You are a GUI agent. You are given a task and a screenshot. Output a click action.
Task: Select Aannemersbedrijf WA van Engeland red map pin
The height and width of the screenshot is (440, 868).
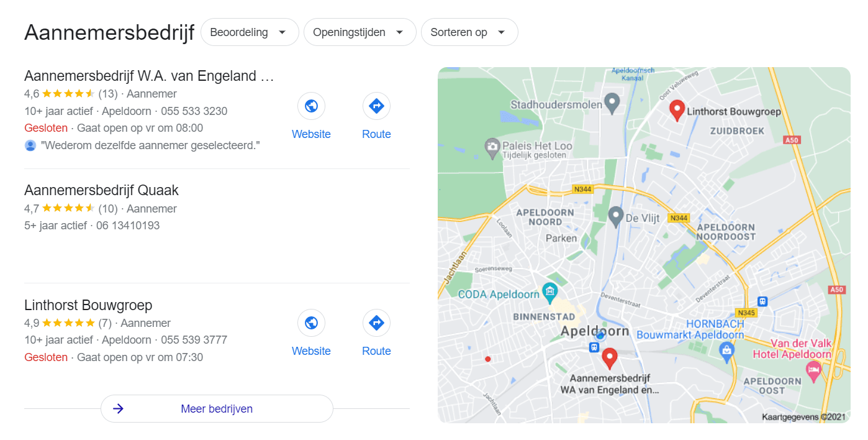pos(610,358)
